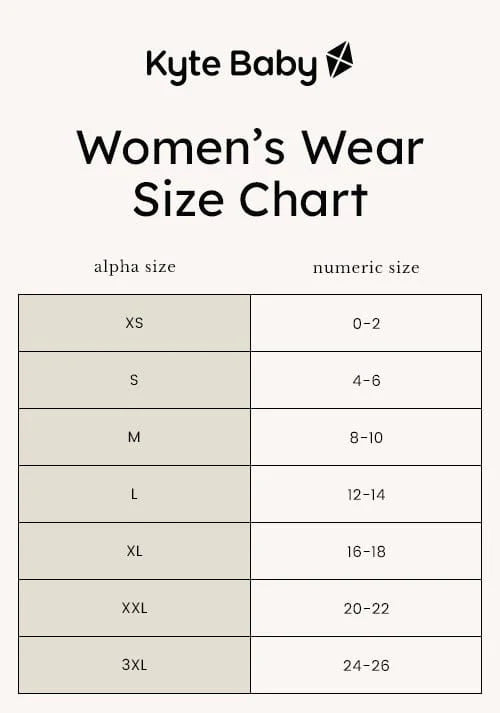Viewport: 500px width, 713px height.
Task: Select the 16-18 numeric size cell
Action: pos(366,551)
